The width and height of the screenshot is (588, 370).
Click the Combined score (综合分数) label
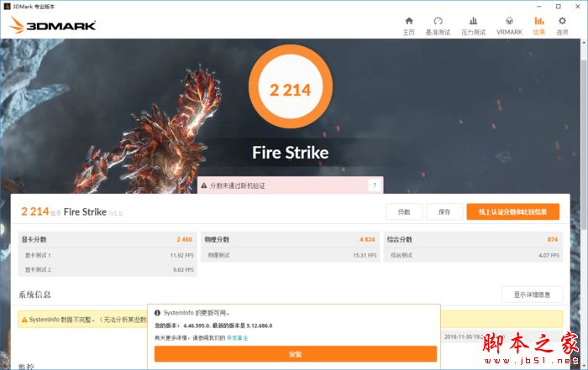(x=400, y=239)
